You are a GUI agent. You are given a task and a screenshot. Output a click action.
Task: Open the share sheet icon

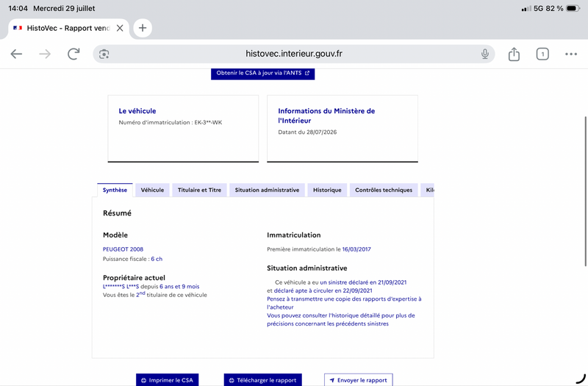click(x=514, y=54)
